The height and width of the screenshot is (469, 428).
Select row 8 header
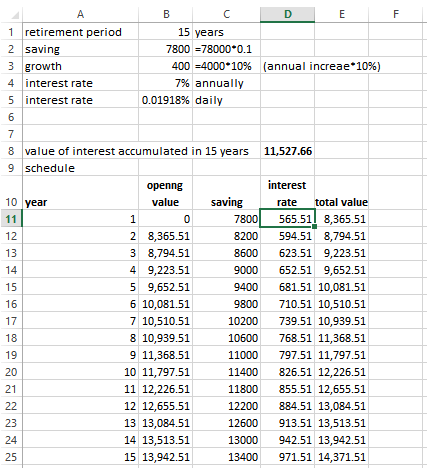[x=11, y=151]
